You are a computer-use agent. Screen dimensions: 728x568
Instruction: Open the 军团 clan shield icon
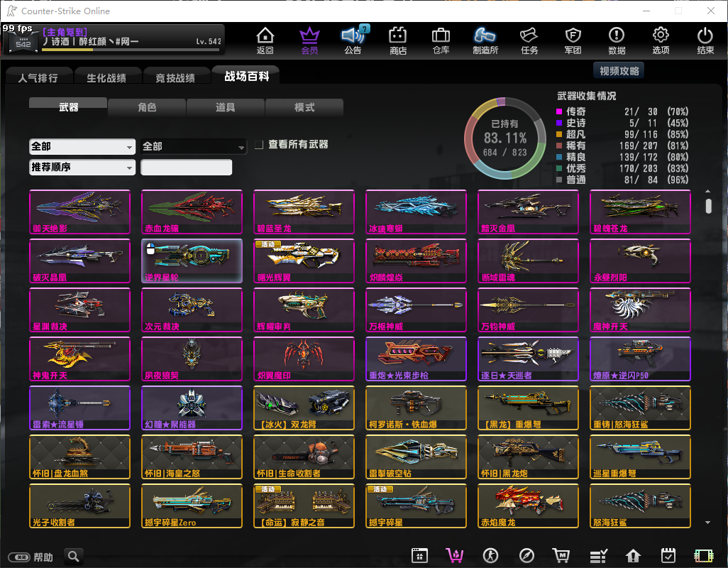coord(573,40)
